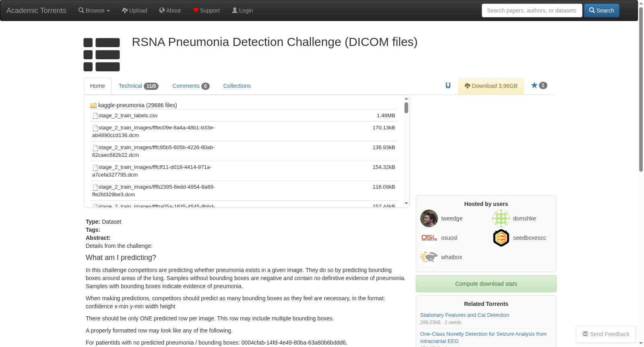Screen dimensions: 644x347
Task: Open the Comments tab
Action: click(191, 86)
